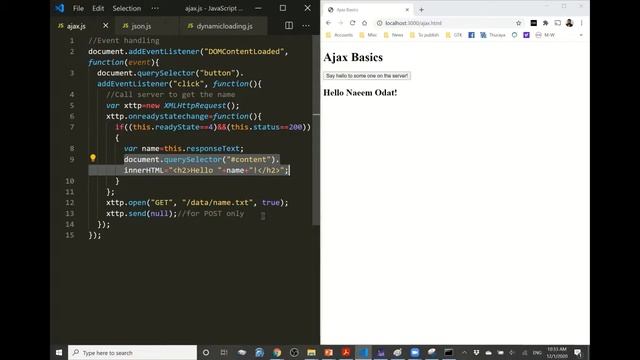Click Chrome's forward arrow
This screenshot has height=360, width=640.
(x=340, y=23)
